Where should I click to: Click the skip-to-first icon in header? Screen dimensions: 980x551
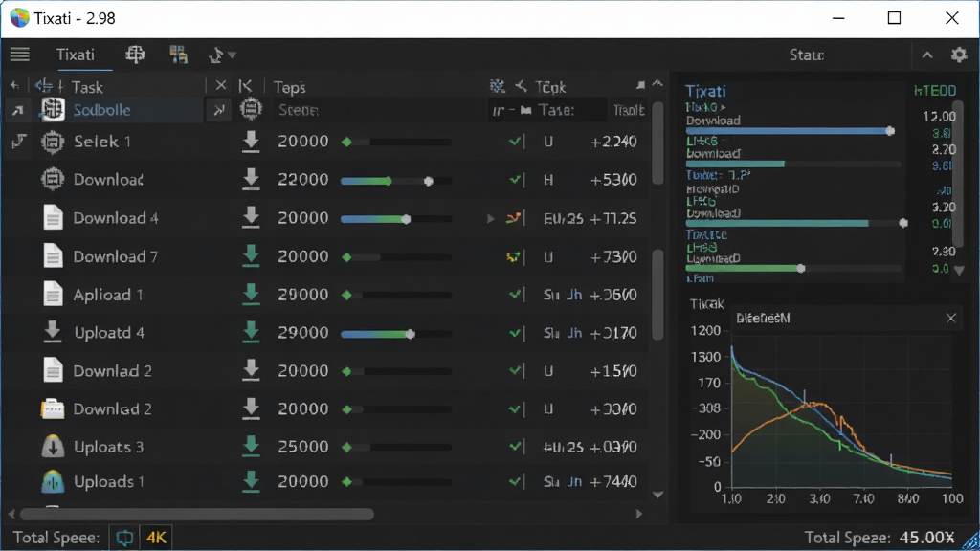pos(246,85)
